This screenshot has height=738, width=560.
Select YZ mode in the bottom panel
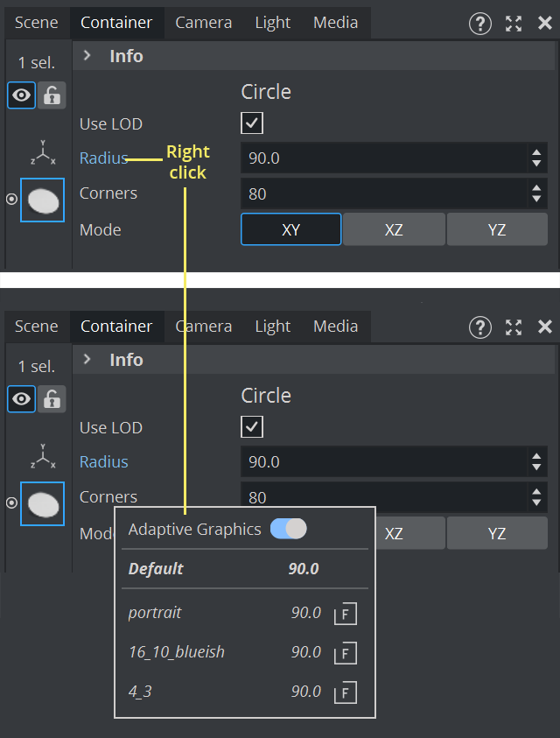[497, 533]
